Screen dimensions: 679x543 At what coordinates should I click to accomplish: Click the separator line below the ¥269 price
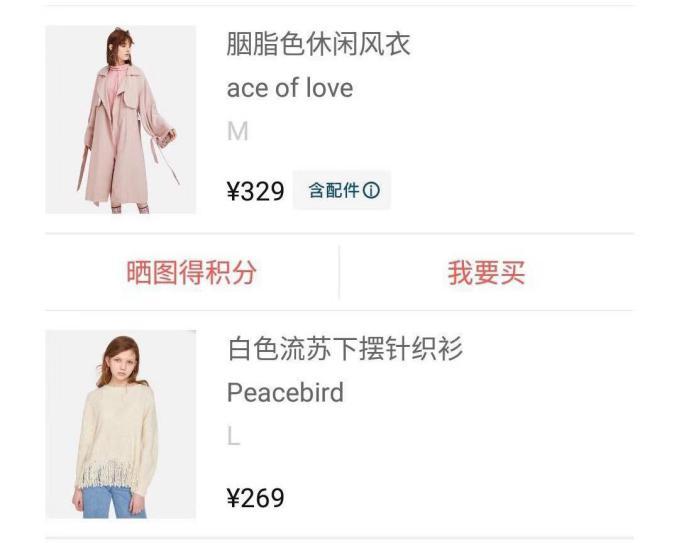(339, 539)
